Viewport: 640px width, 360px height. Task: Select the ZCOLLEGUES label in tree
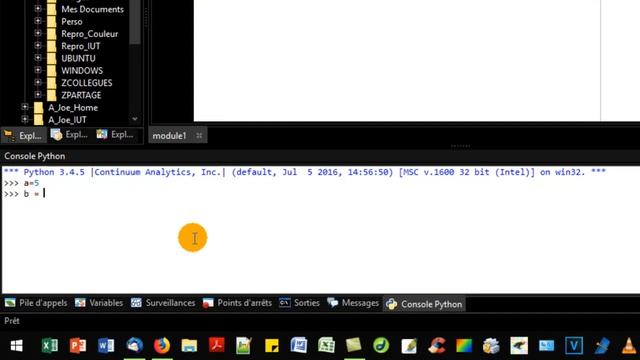87,83
